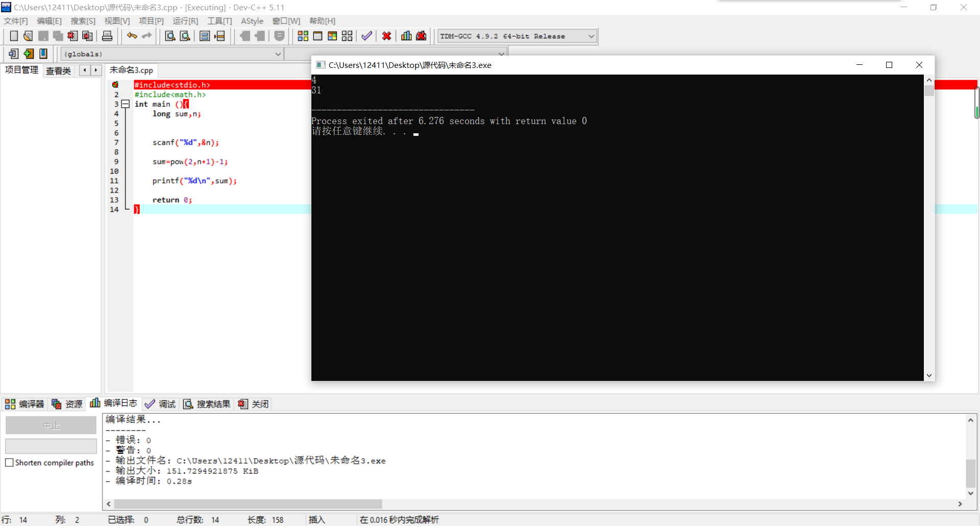Viewport: 980px width, 526px height.
Task: Open the 文件[F] menu
Action: pos(16,21)
